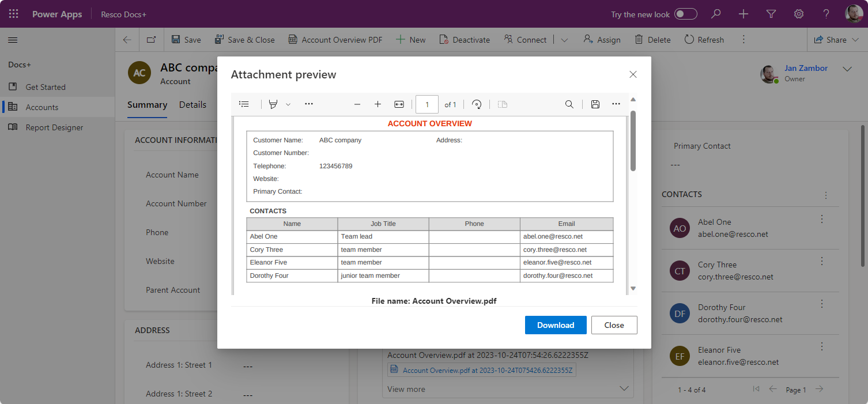Click the PDF viewer scroll up arrow

coord(633,100)
